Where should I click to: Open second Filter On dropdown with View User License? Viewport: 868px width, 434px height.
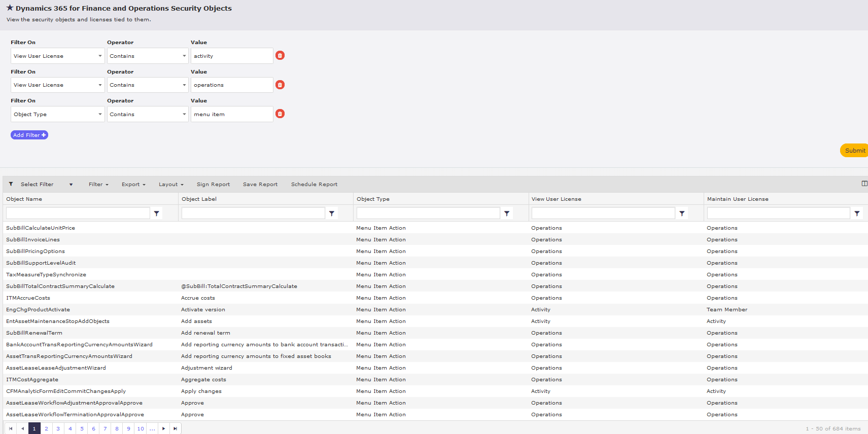57,85
